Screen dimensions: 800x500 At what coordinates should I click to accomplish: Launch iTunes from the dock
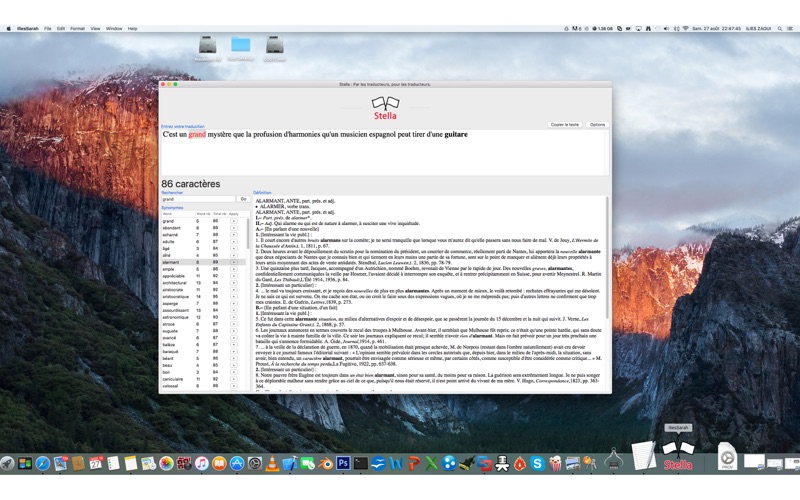[x=202, y=463]
